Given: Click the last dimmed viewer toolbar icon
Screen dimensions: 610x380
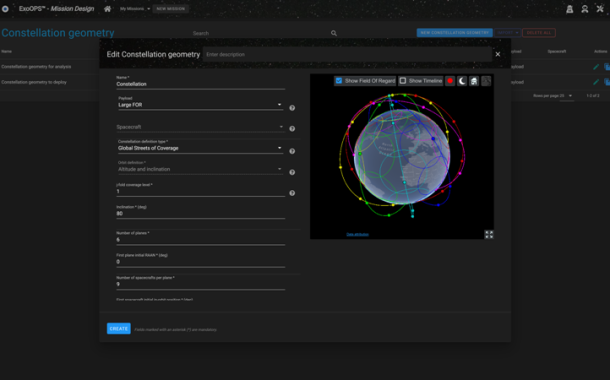Looking at the screenshot, I should (x=486, y=81).
